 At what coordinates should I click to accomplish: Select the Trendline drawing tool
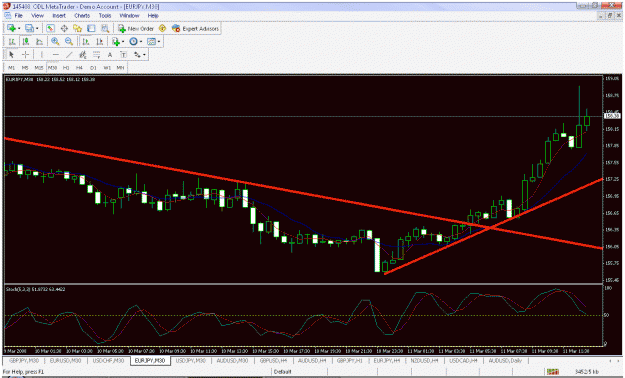pos(69,55)
